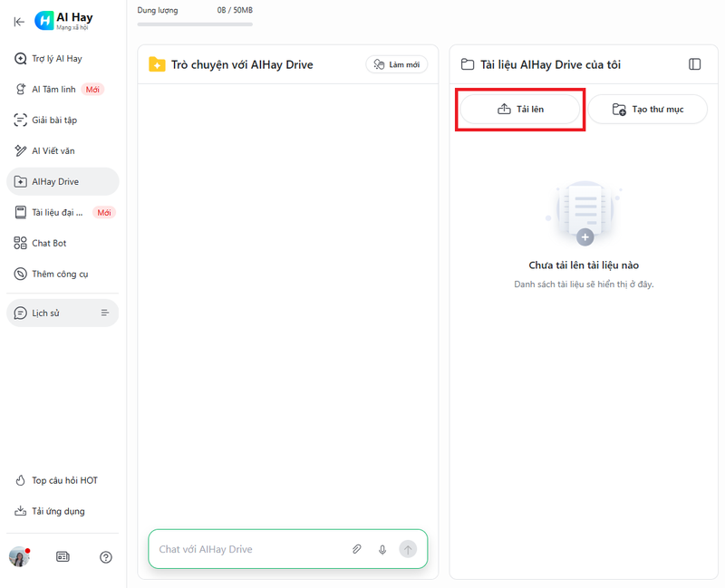Open the Chat Bot section
Screen dimensions: 725x588
coord(63,243)
